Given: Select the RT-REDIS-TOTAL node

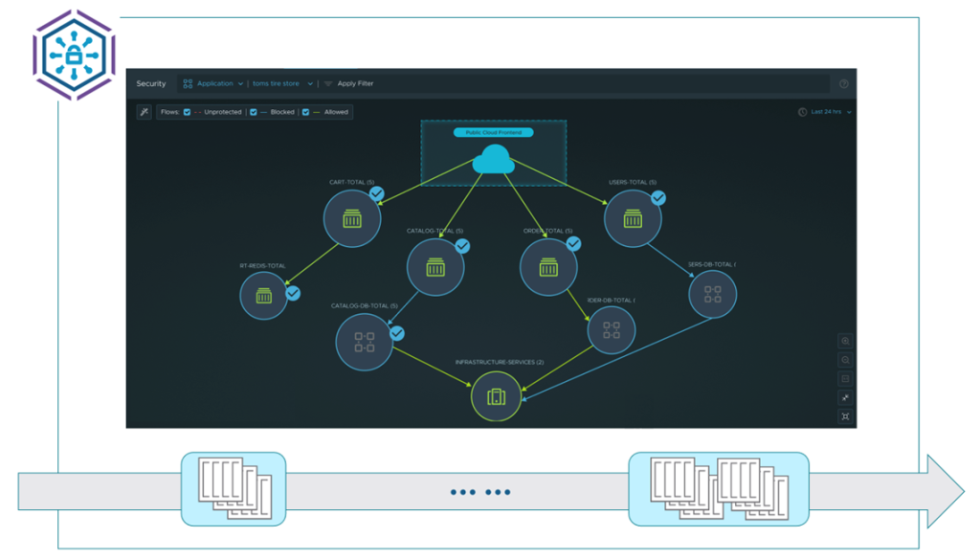Looking at the screenshot, I should click(264, 296).
